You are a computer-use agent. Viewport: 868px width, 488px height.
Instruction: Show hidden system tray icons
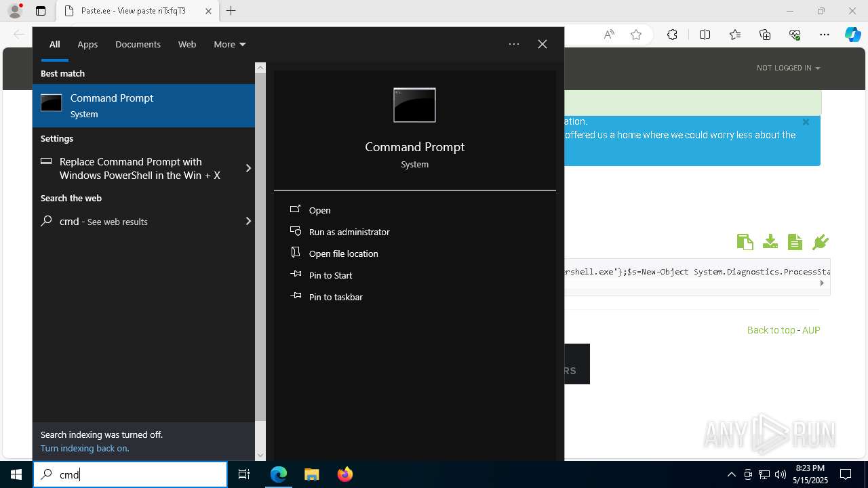coord(731,474)
